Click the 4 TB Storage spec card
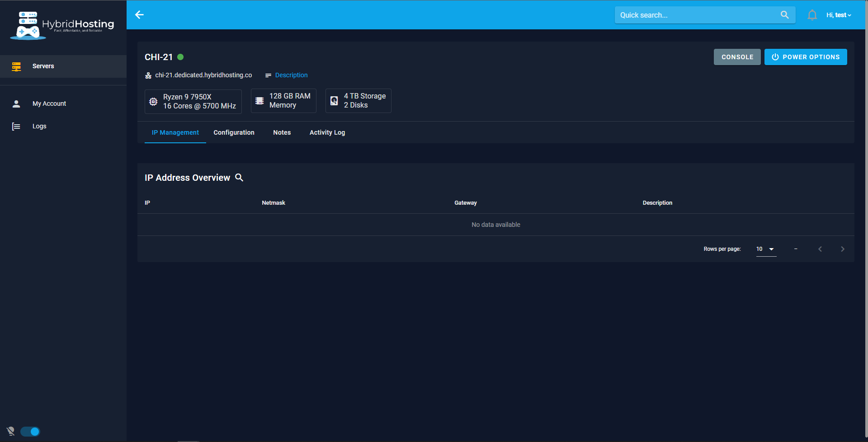This screenshot has height=442, width=868. pyautogui.click(x=359, y=101)
